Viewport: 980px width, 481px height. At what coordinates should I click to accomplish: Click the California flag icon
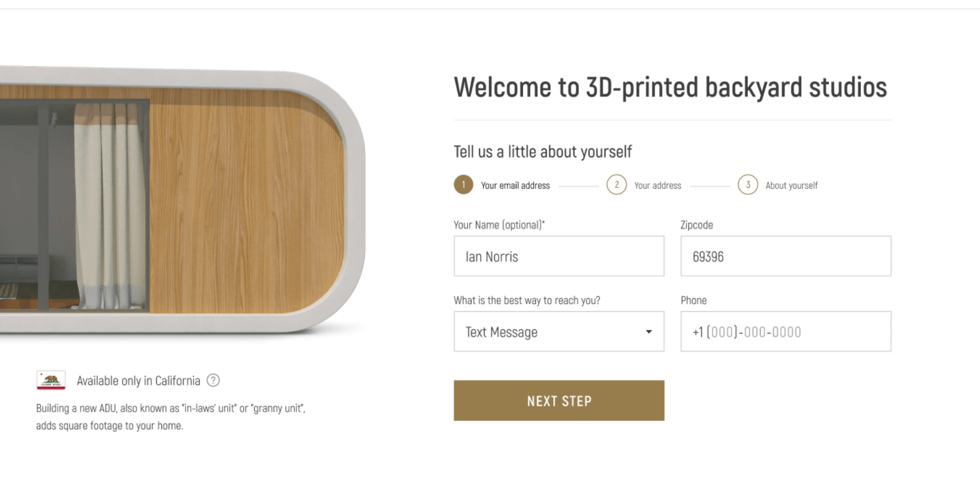pos(51,380)
